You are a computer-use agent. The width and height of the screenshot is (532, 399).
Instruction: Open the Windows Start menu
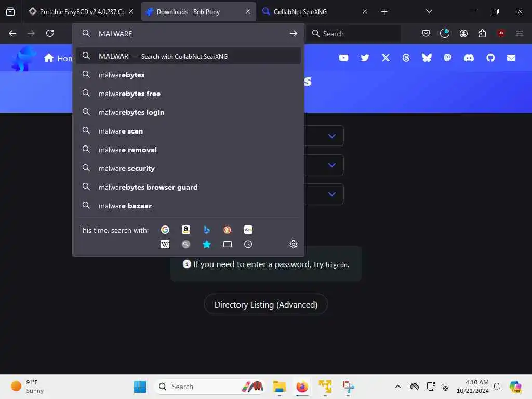tap(140, 387)
